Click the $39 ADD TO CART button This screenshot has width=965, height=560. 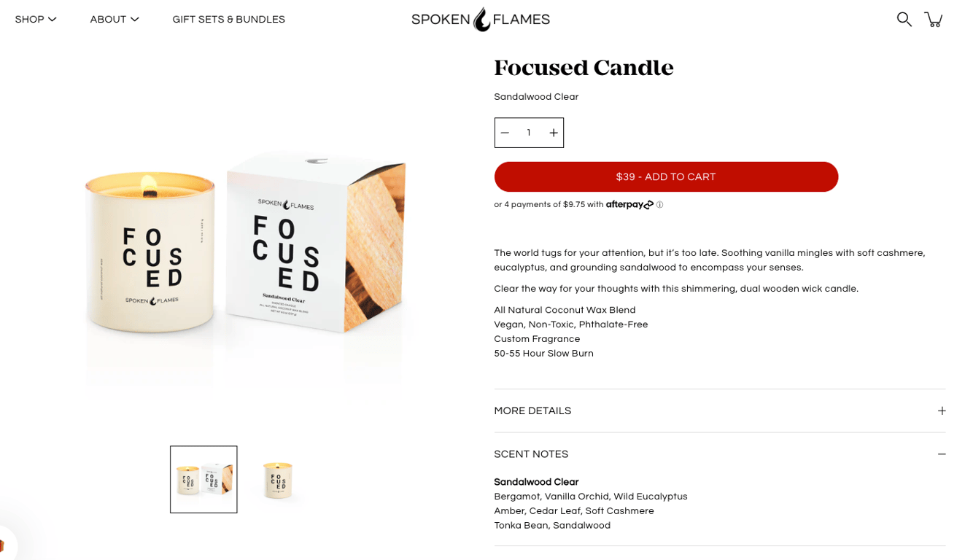click(666, 176)
